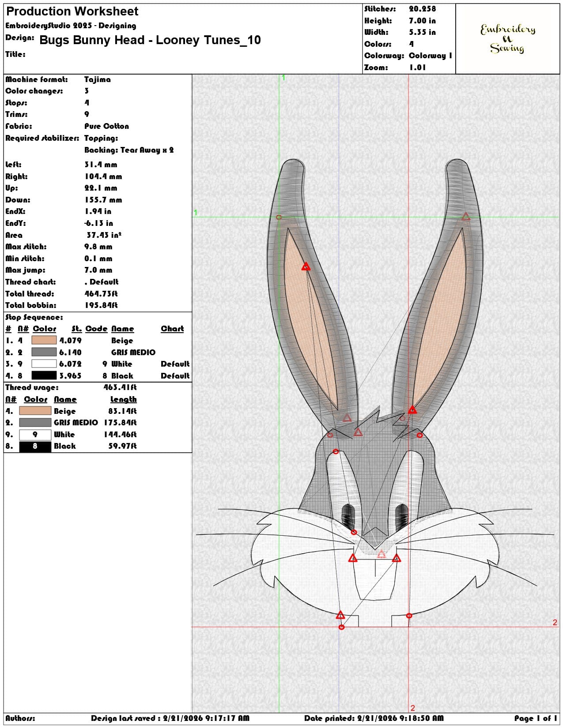Viewport: 563px width, 728px height.
Task: Click the stitch count 20,258
Action: (x=422, y=9)
